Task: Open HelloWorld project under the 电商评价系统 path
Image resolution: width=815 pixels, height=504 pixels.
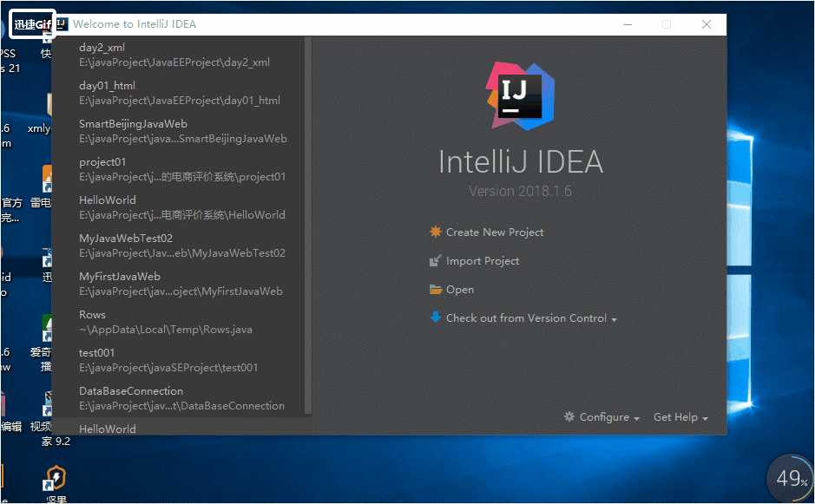Action: tap(177, 207)
